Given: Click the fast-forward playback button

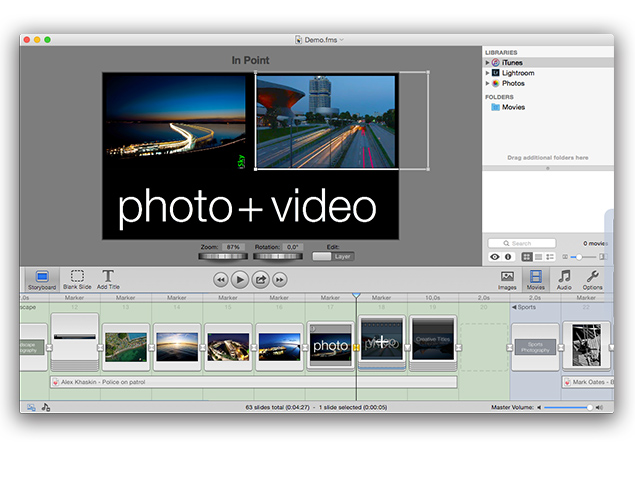Looking at the screenshot, I should pos(280,280).
